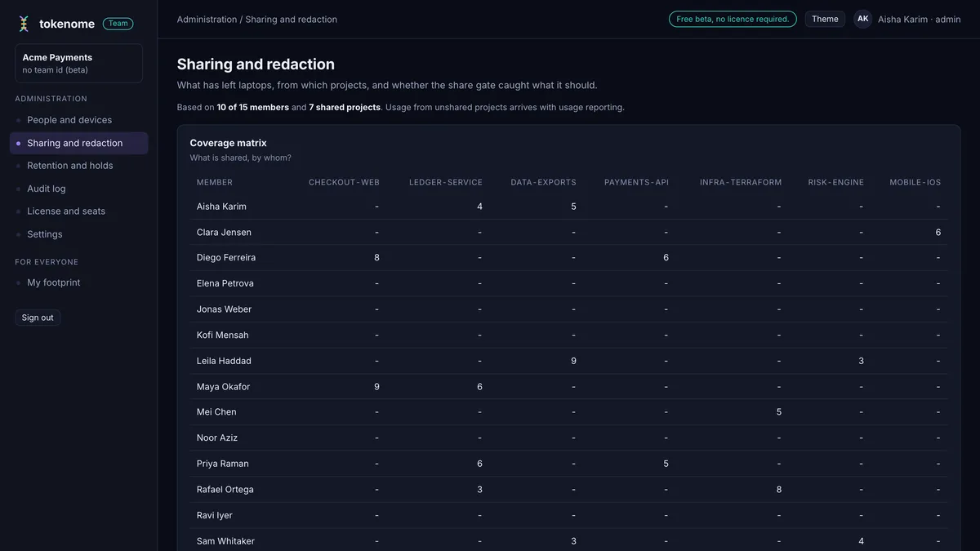Select Mei Chen in the matrix
The height and width of the screenshot is (551, 980).
pos(216,412)
